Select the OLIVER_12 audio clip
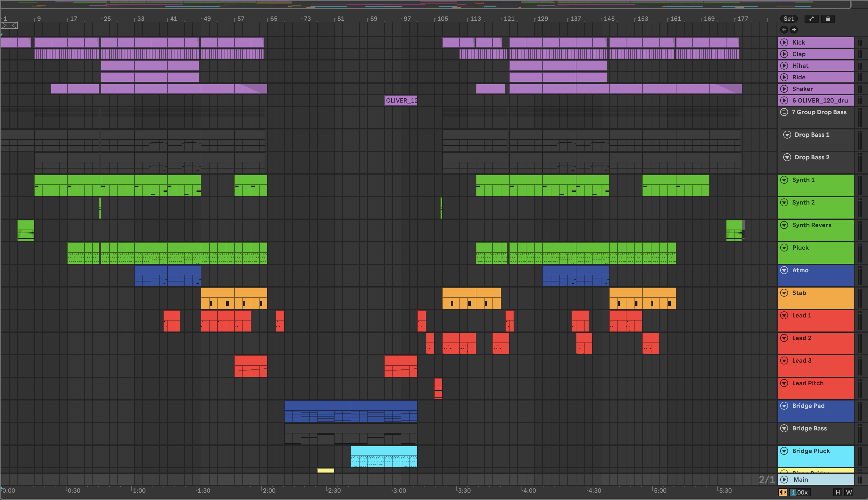 [401, 101]
